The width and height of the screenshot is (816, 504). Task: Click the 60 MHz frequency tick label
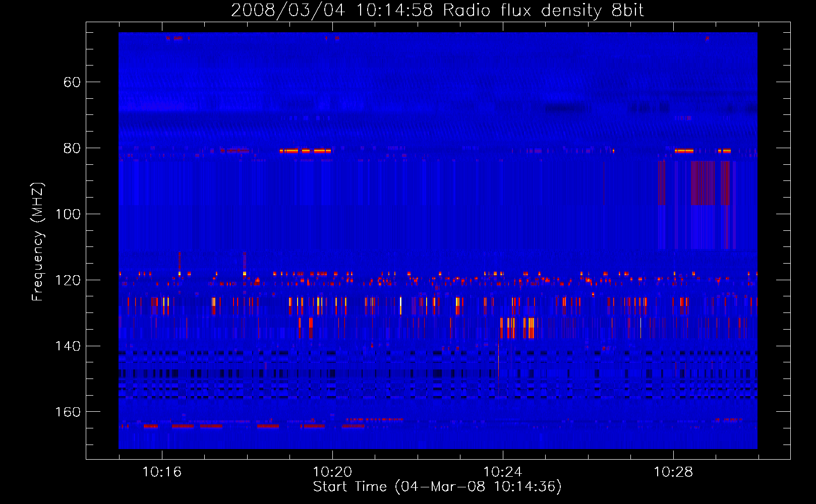[x=72, y=82]
